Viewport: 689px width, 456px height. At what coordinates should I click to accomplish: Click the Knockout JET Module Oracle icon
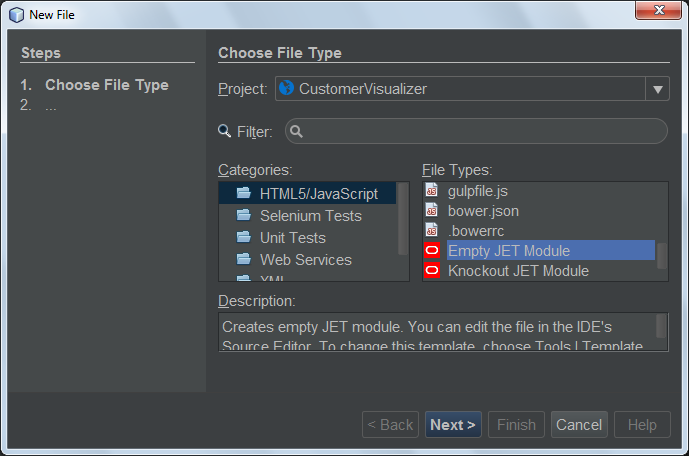(432, 271)
